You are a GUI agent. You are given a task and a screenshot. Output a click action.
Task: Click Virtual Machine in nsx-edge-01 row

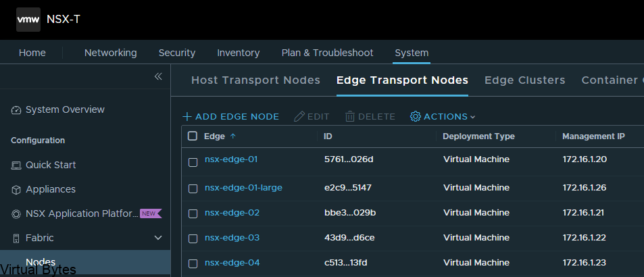coord(476,159)
